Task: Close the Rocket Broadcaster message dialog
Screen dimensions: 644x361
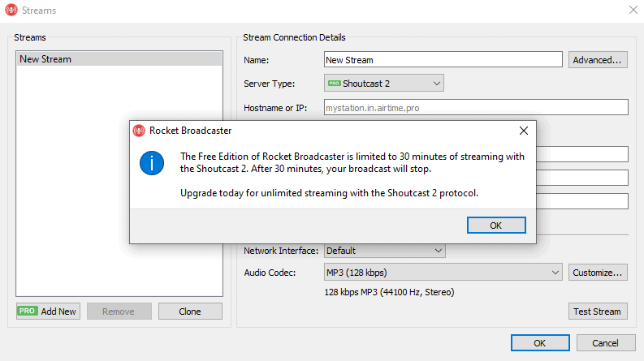Action: [523, 131]
